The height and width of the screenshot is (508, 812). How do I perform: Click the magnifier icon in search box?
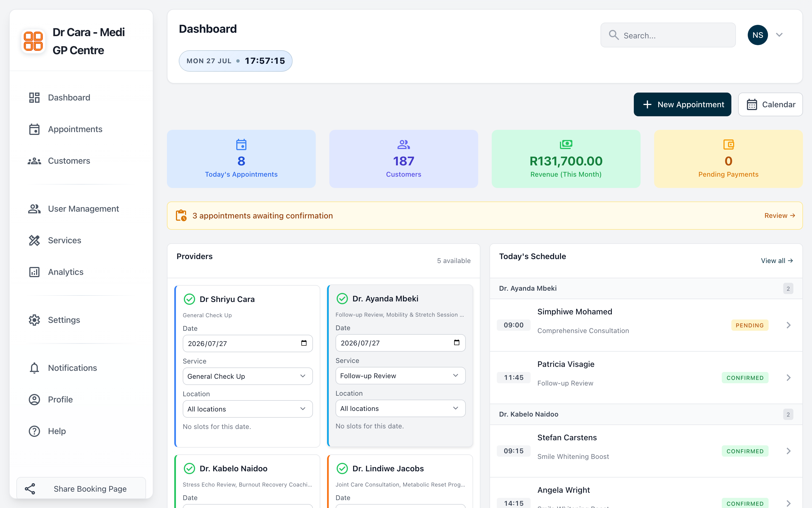point(614,35)
